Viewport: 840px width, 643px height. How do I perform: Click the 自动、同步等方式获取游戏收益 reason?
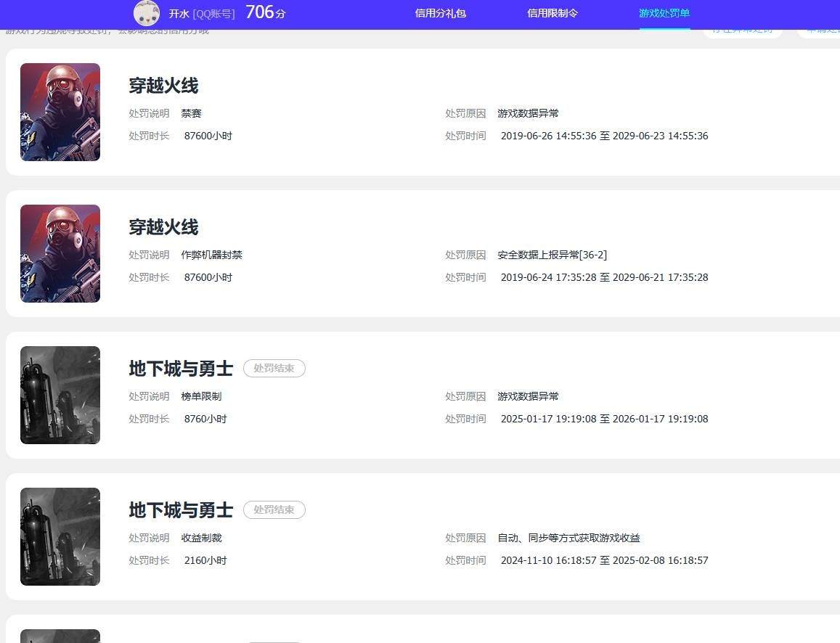(x=569, y=538)
